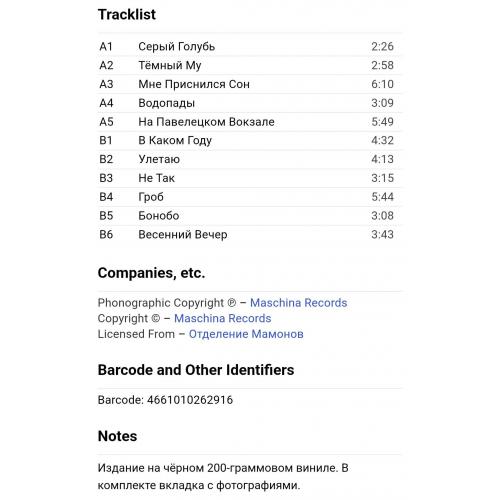Click the Tracklist heading
Image resolution: width=500 pixels, height=500 pixels.
[x=127, y=15]
